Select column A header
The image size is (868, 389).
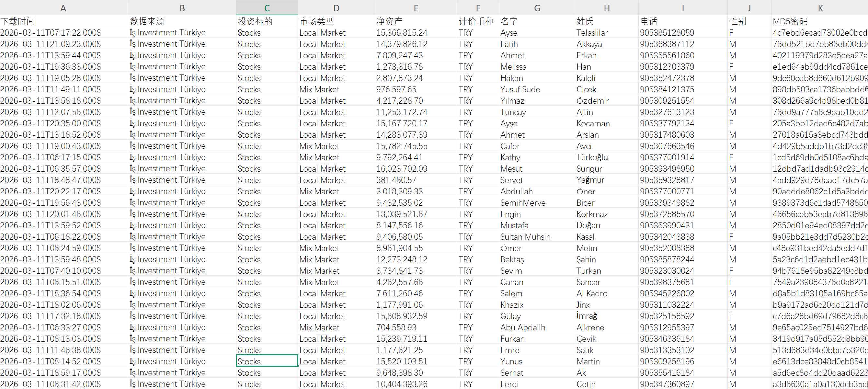pos(63,8)
